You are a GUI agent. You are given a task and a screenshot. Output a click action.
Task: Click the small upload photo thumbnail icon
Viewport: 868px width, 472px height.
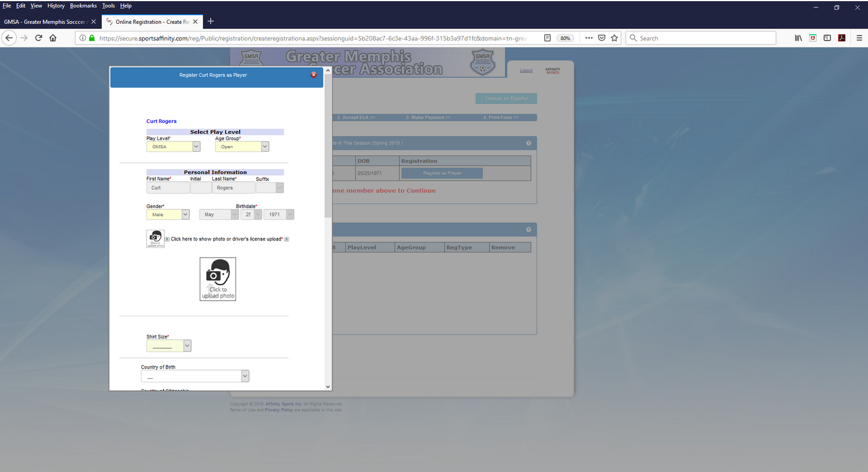click(x=155, y=239)
